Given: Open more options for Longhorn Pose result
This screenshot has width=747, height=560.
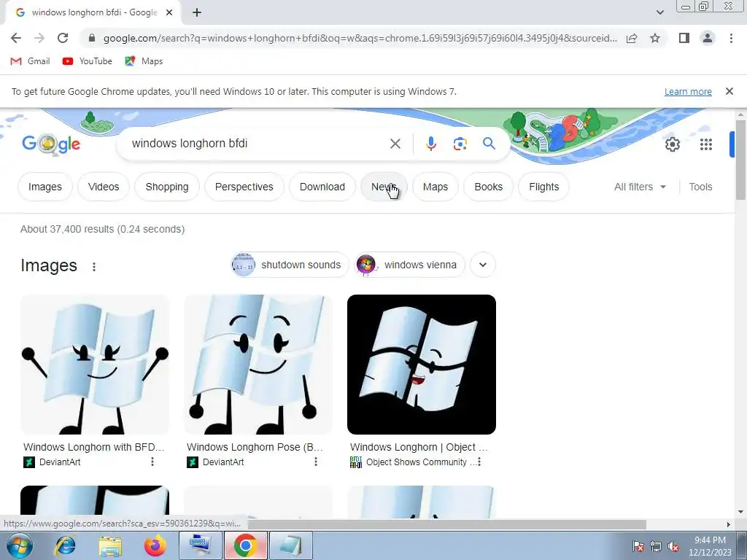Looking at the screenshot, I should point(315,462).
